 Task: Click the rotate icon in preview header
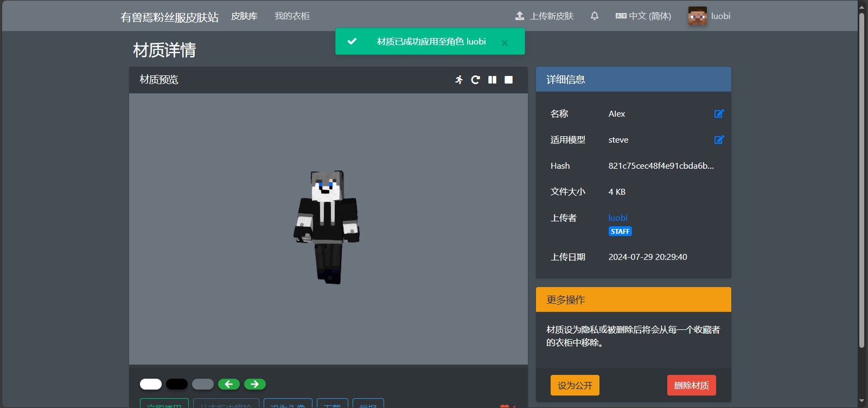tap(475, 80)
